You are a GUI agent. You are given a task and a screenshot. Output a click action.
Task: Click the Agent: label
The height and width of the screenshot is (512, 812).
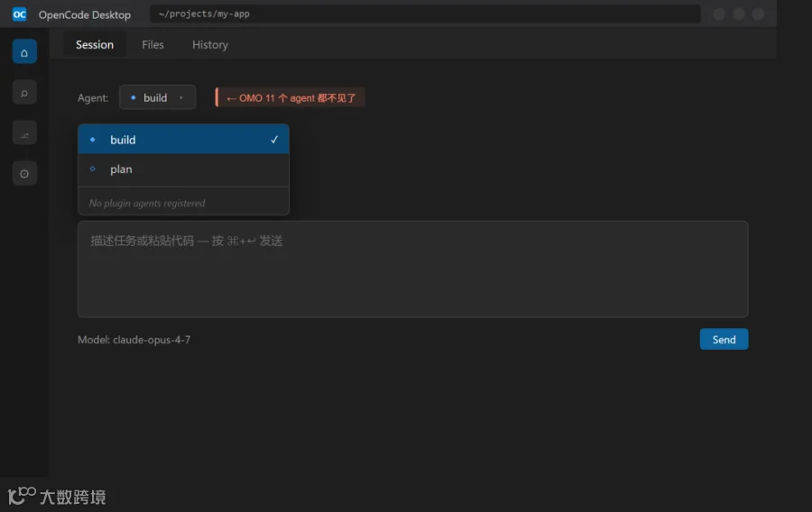(93, 97)
